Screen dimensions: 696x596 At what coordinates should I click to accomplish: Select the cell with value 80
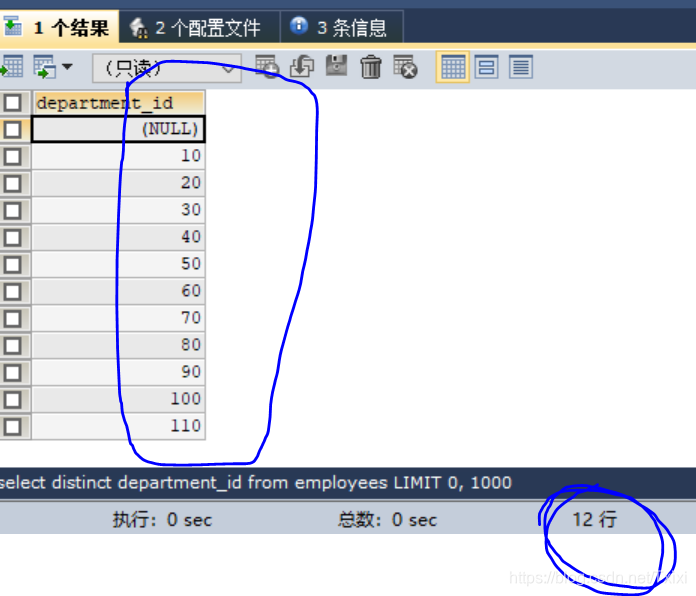[x=119, y=346]
